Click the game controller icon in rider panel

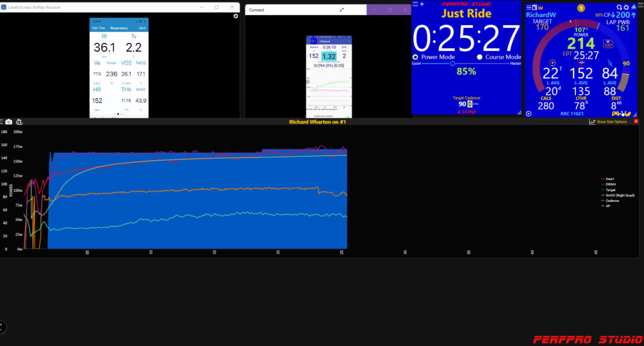(615, 113)
